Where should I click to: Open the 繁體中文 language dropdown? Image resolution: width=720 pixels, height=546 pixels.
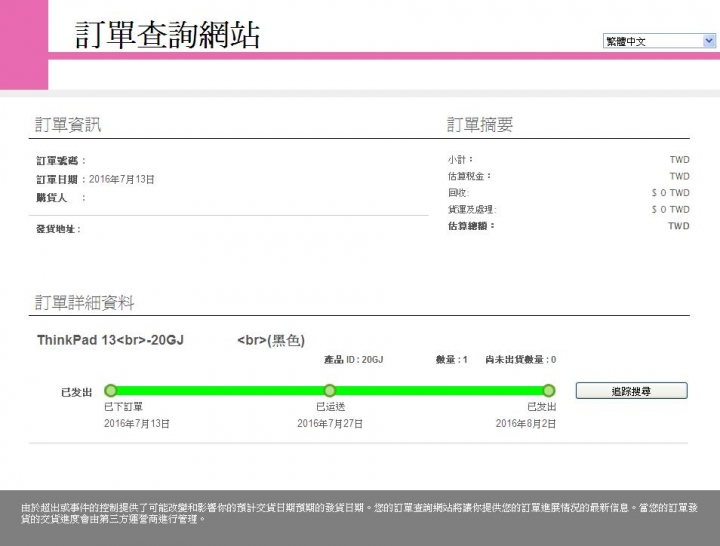[659, 41]
